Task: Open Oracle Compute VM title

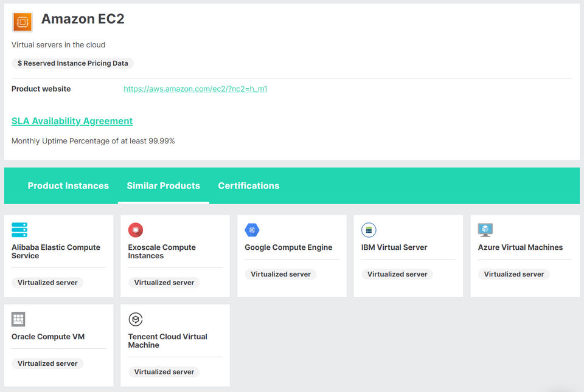Action: point(48,337)
